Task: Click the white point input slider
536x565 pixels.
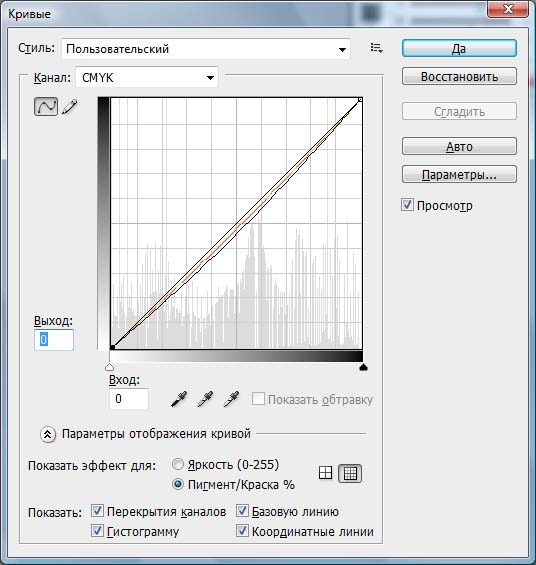Action: pyautogui.click(x=110, y=367)
